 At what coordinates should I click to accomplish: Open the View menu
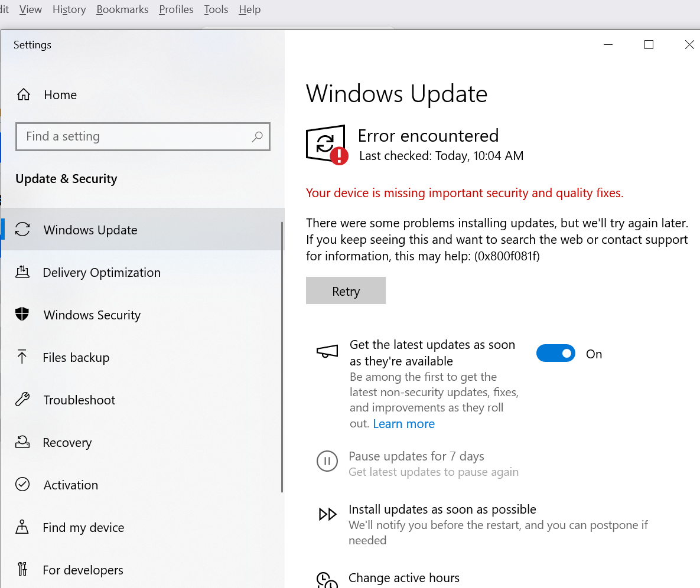[x=30, y=9]
